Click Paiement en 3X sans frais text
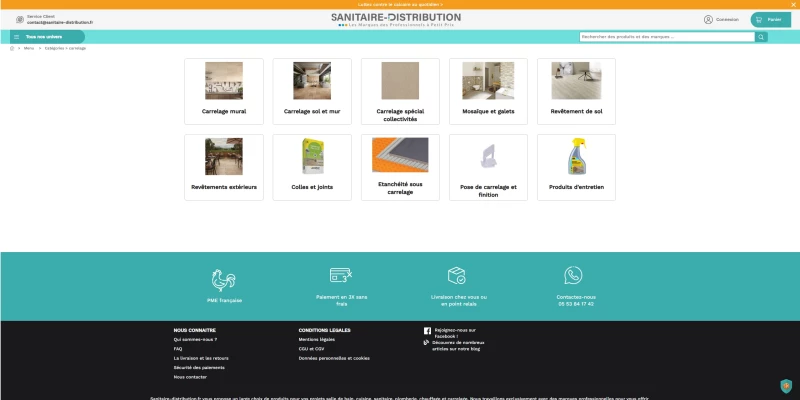The width and height of the screenshot is (800, 400). pyautogui.click(x=341, y=301)
